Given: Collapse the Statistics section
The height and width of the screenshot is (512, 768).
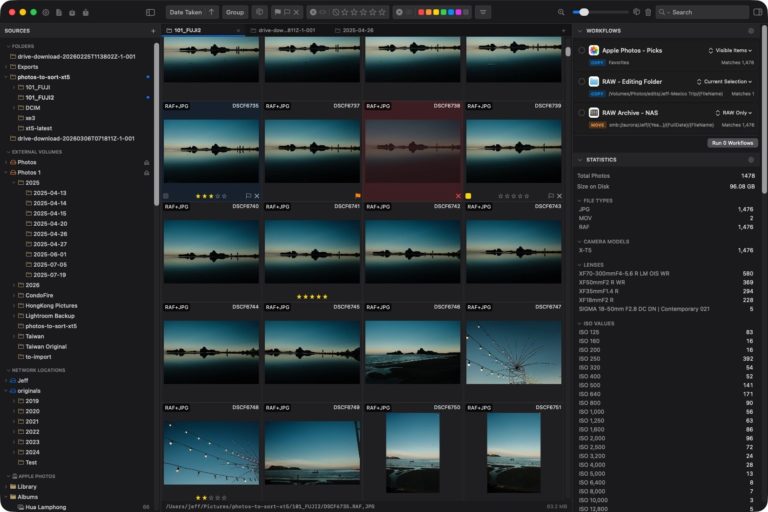Looking at the screenshot, I should [x=580, y=160].
